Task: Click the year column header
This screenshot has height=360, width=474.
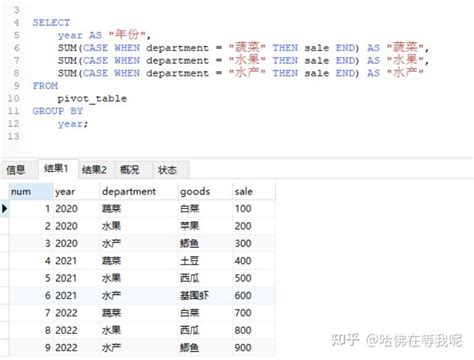Action: [76, 192]
